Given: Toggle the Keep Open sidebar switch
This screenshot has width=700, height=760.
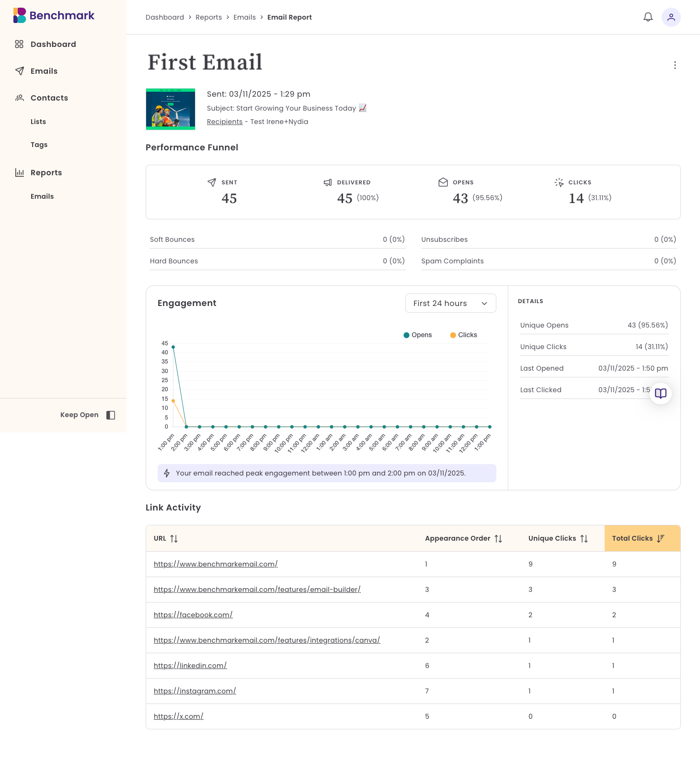Looking at the screenshot, I should coord(111,415).
